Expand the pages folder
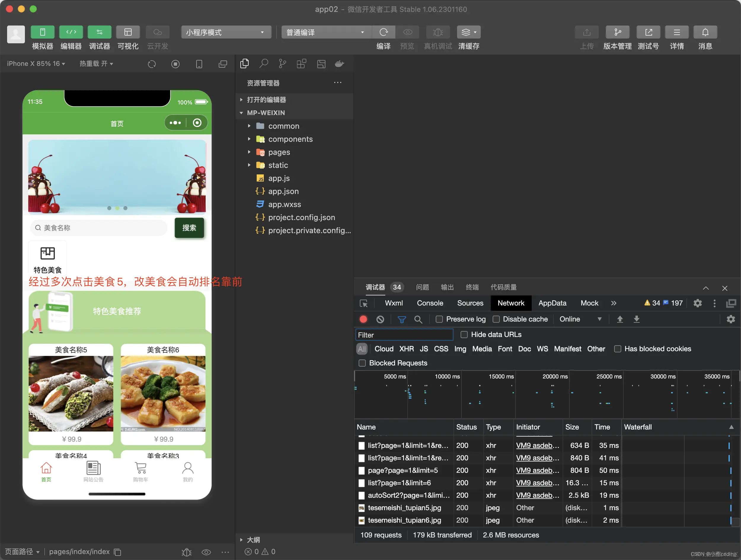The width and height of the screenshot is (741, 560). pos(279,152)
